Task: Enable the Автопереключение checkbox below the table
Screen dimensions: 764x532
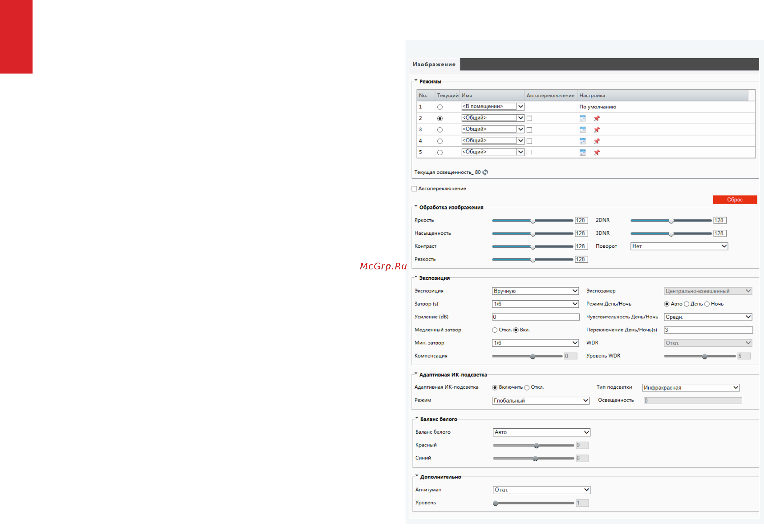Action: tap(414, 189)
